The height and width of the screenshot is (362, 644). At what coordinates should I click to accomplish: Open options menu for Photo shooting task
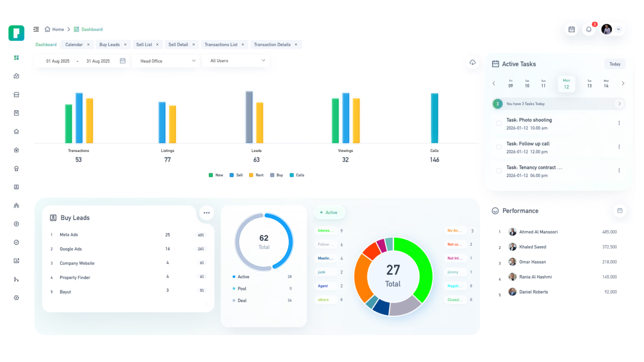[x=619, y=123]
